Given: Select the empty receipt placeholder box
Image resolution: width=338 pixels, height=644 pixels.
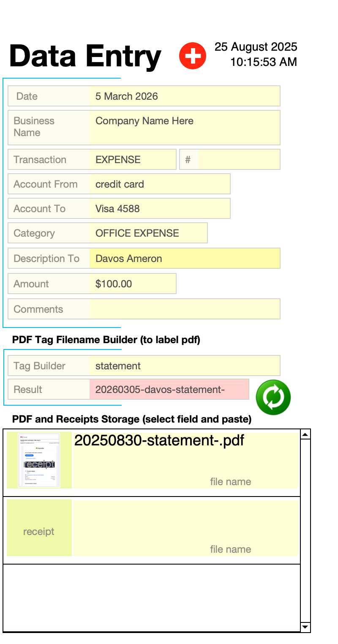Looking at the screenshot, I should (x=39, y=527).
